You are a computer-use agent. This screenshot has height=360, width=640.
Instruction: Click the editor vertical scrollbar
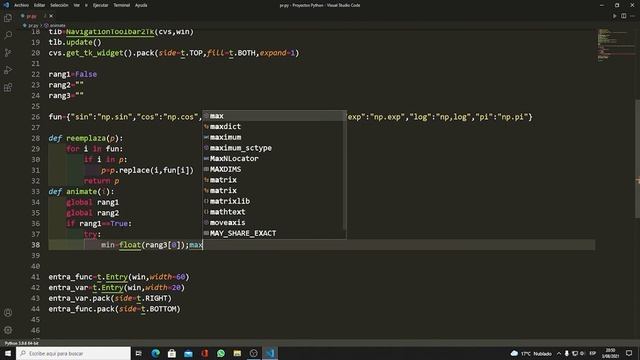[x=637, y=159]
